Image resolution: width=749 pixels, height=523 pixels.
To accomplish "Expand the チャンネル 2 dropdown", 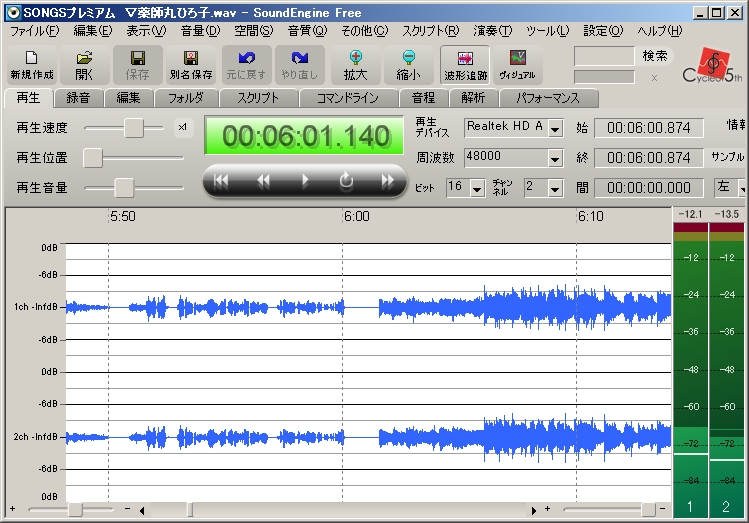I will [x=555, y=189].
